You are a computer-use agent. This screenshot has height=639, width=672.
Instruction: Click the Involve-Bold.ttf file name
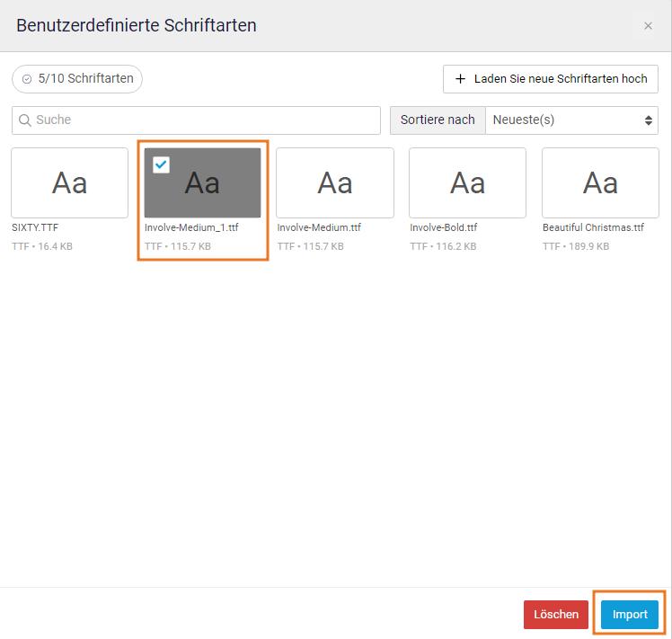(x=443, y=227)
